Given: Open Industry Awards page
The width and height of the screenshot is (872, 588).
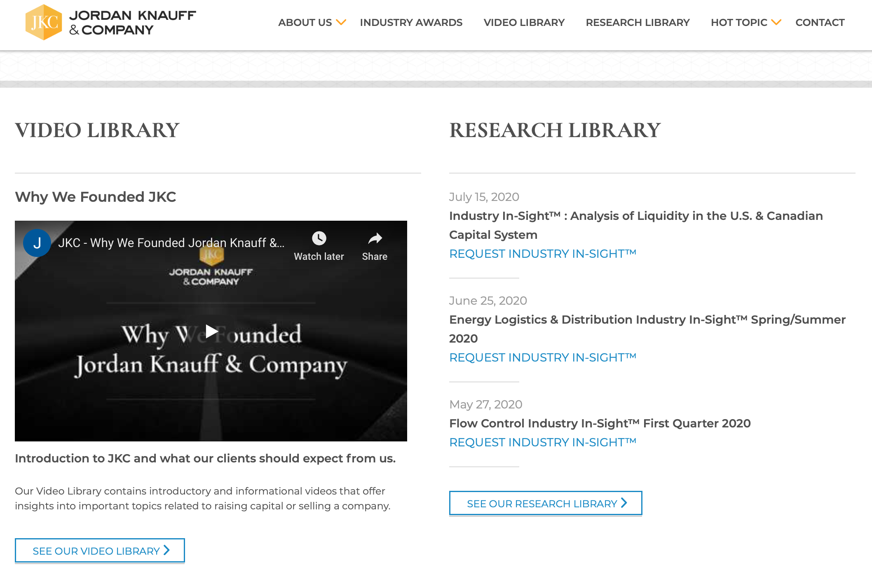Looking at the screenshot, I should (x=411, y=23).
